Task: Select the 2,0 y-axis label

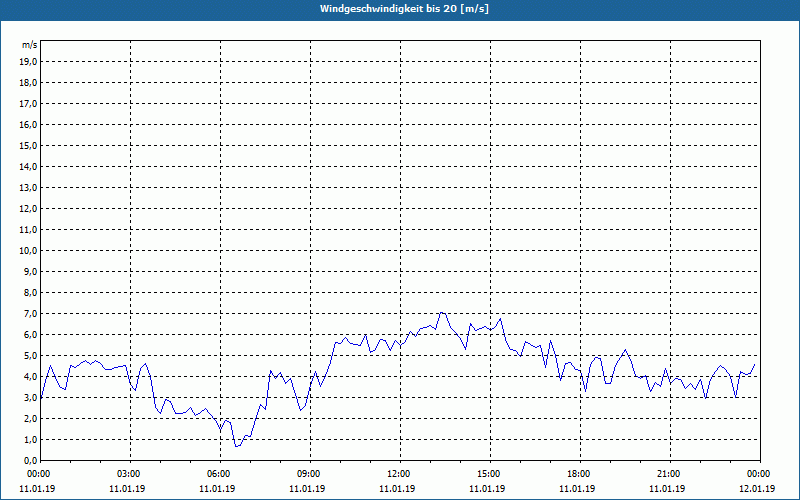Action: tap(30, 418)
